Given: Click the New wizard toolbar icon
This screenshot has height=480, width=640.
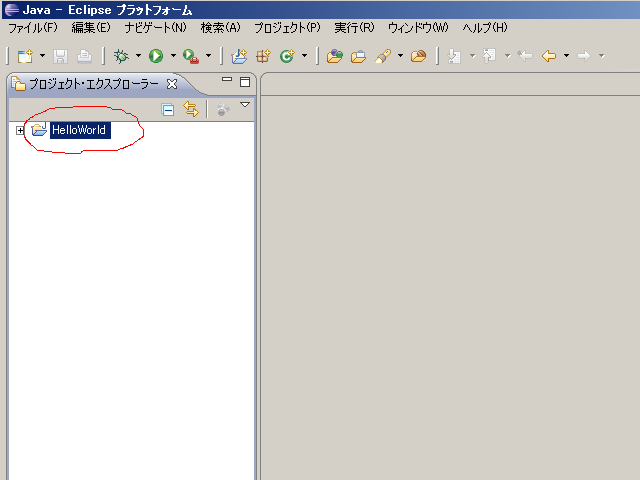Looking at the screenshot, I should (25, 56).
